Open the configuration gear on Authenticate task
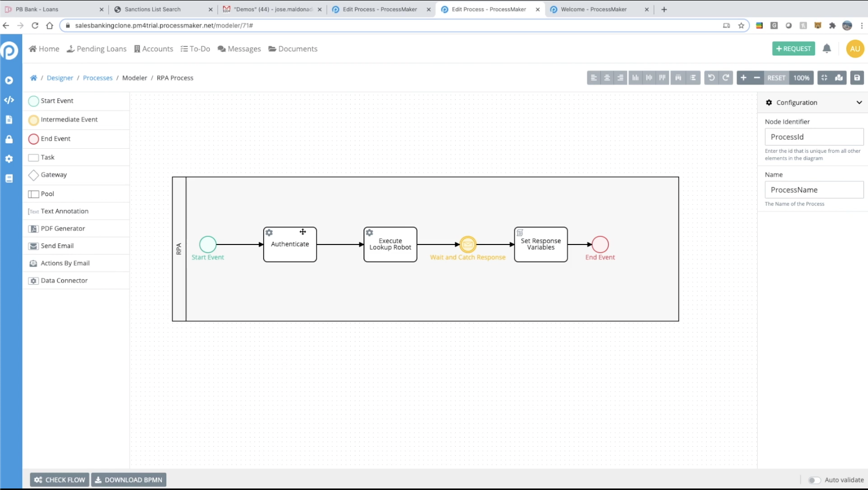 click(269, 232)
